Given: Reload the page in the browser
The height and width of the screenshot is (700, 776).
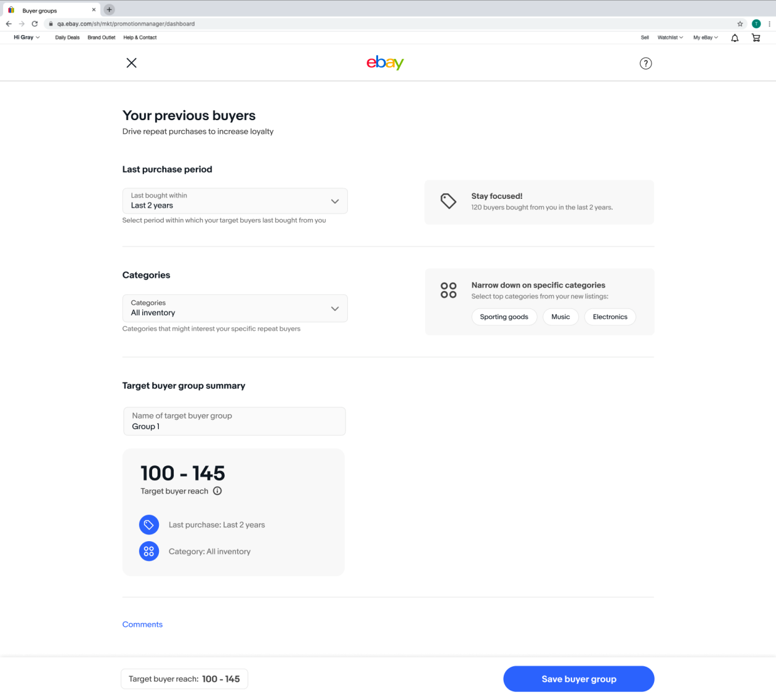Looking at the screenshot, I should pos(34,24).
